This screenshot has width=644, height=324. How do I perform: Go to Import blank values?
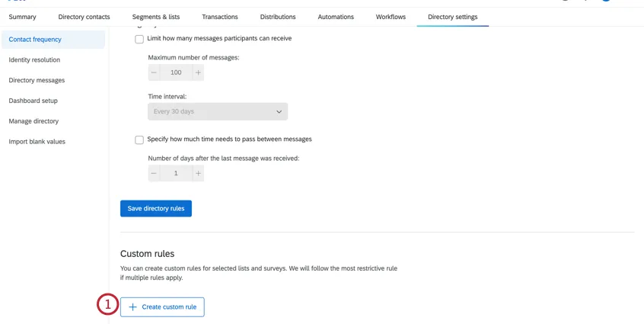click(x=37, y=142)
